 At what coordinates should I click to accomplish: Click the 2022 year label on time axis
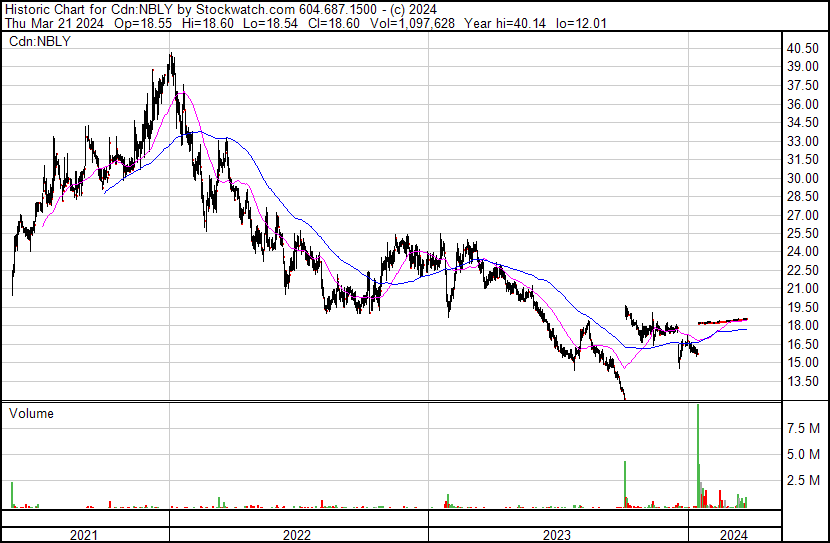point(297,535)
